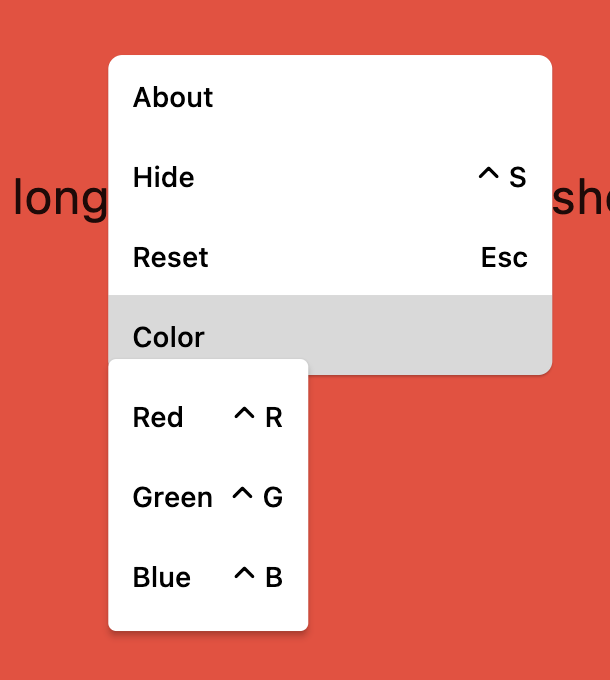Click the caret symbol in Hide row
The image size is (610, 680).
(x=488, y=176)
